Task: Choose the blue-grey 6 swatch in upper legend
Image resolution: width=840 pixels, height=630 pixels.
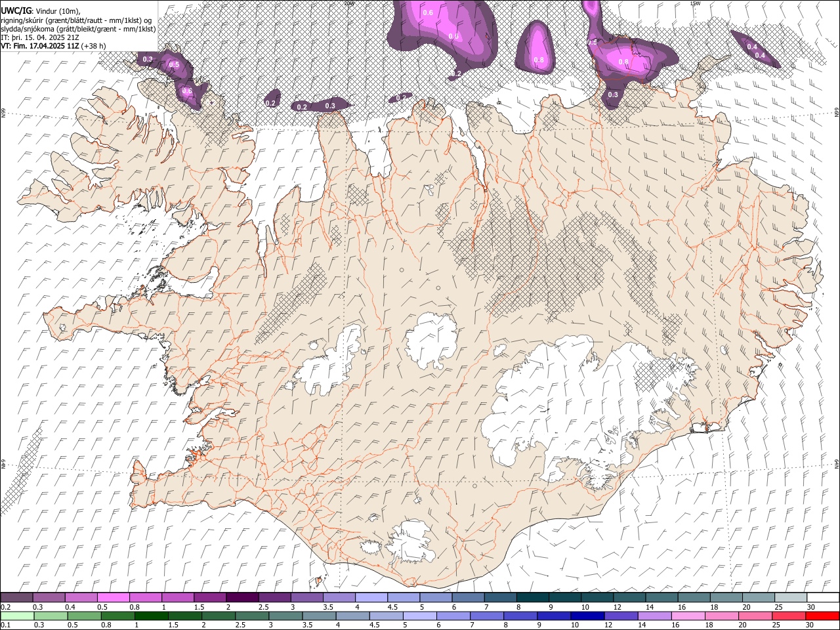Action: [x=467, y=597]
